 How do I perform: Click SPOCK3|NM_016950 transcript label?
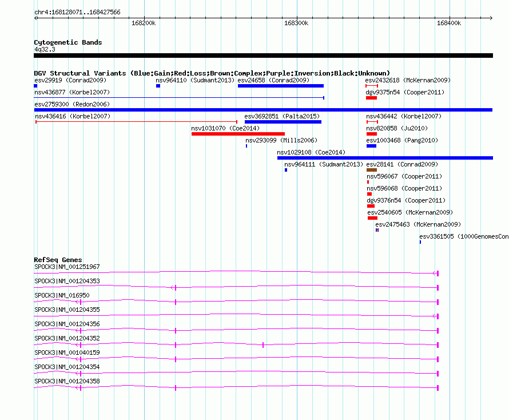pos(62,296)
